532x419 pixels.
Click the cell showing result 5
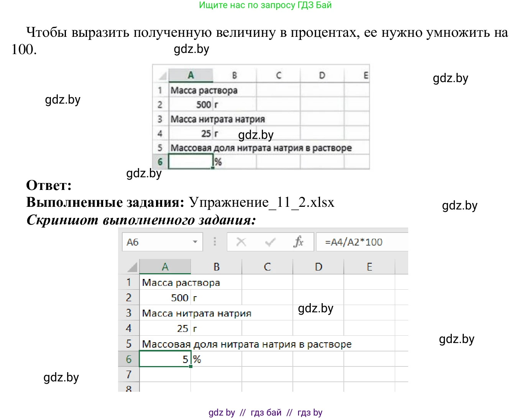(165, 359)
